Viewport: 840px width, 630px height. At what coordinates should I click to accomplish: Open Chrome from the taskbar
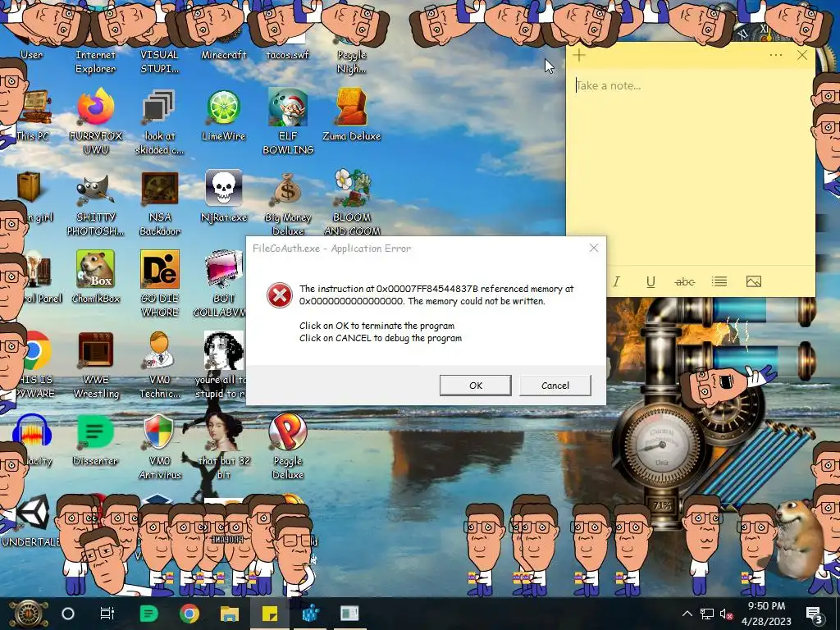189,614
